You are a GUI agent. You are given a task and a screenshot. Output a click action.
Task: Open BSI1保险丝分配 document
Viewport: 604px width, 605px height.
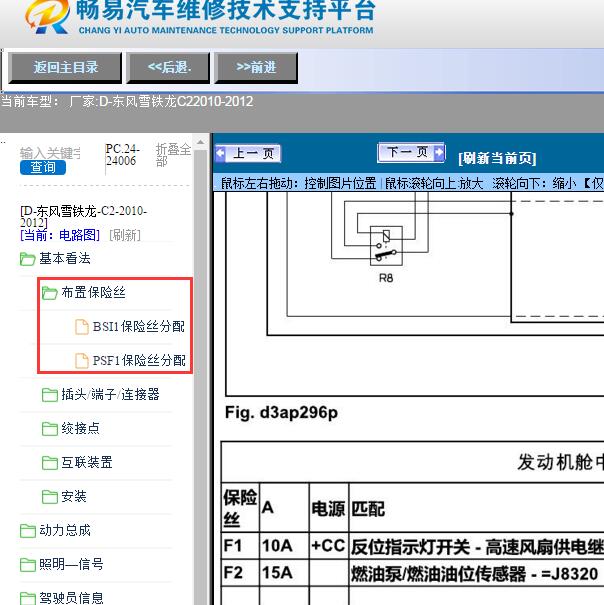click(x=139, y=327)
